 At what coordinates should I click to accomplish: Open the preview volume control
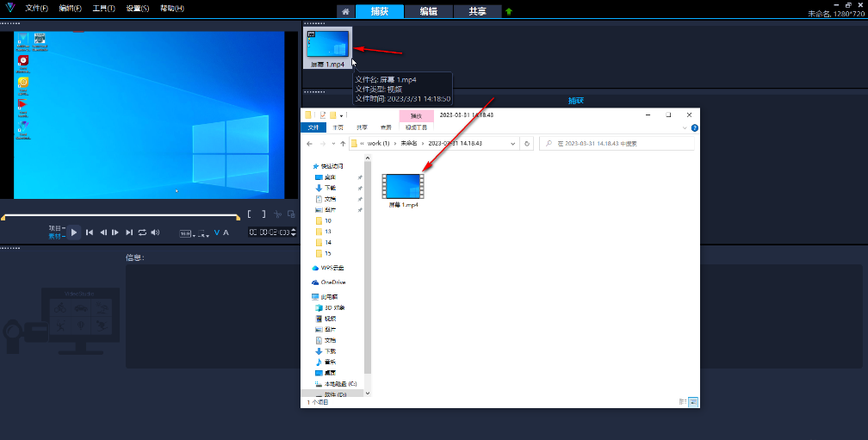[155, 232]
